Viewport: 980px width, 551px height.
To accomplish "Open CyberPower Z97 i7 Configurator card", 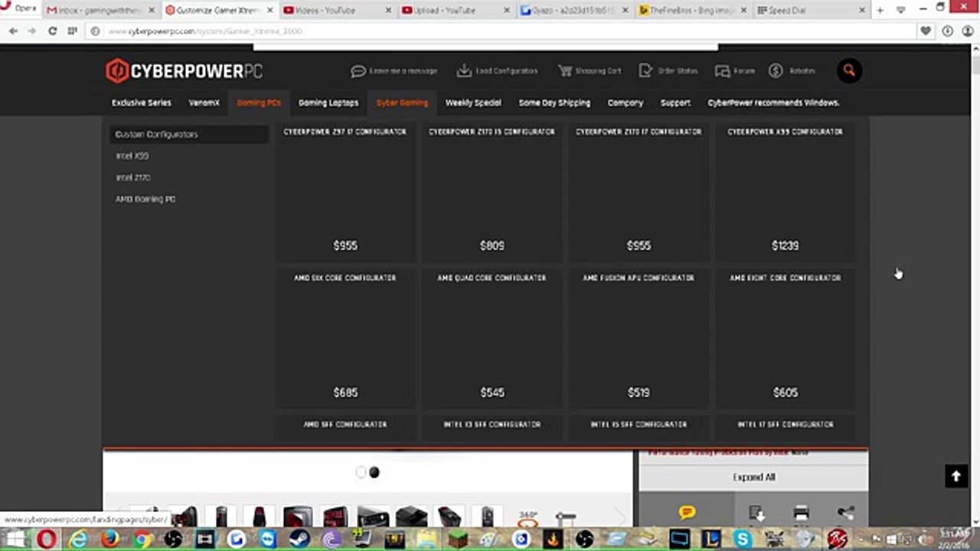I will (x=345, y=191).
